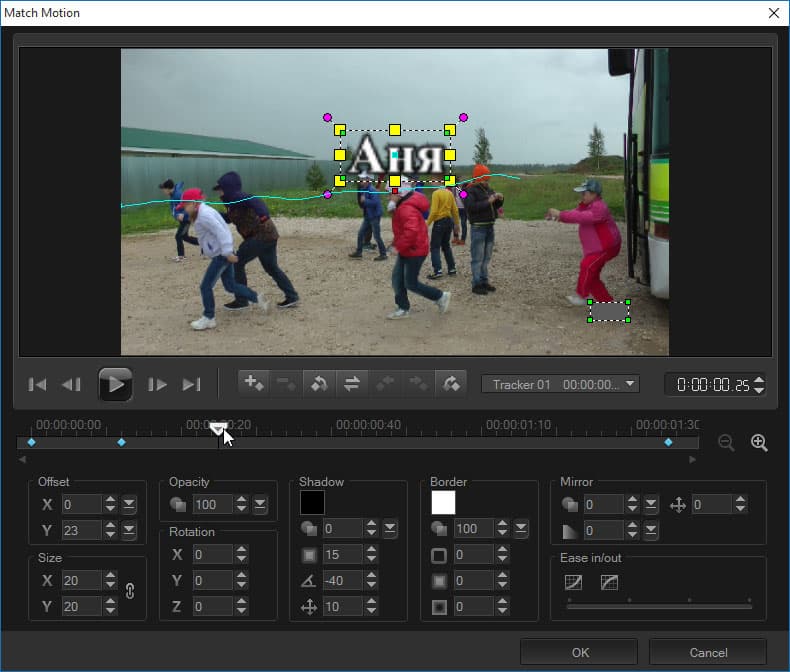Click the Rotation Z input field
This screenshot has width=790, height=672.
[x=212, y=606]
